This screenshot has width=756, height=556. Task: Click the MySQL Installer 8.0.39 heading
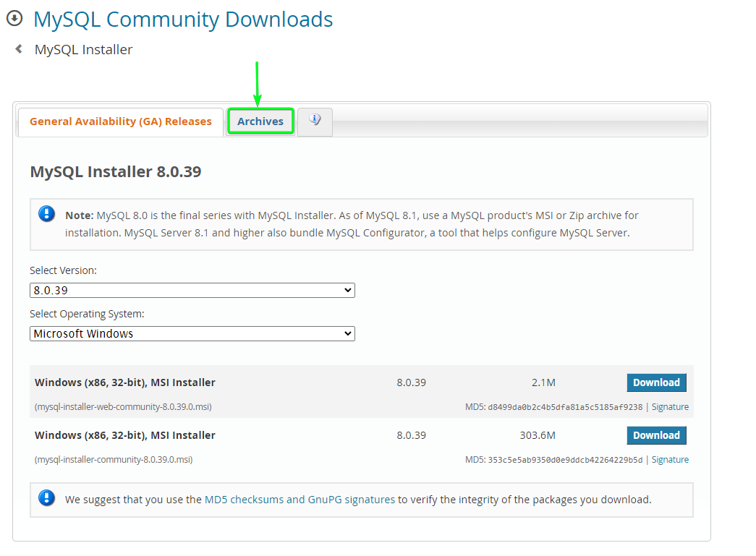(116, 171)
